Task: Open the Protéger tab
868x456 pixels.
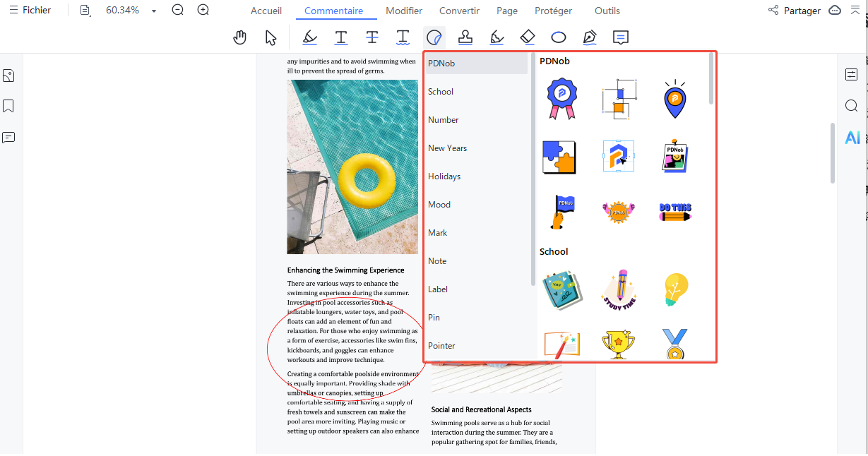Action: click(x=554, y=11)
